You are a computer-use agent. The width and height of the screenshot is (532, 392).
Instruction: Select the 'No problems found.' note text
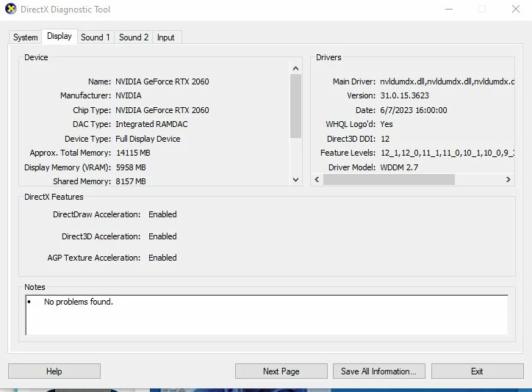79,302
